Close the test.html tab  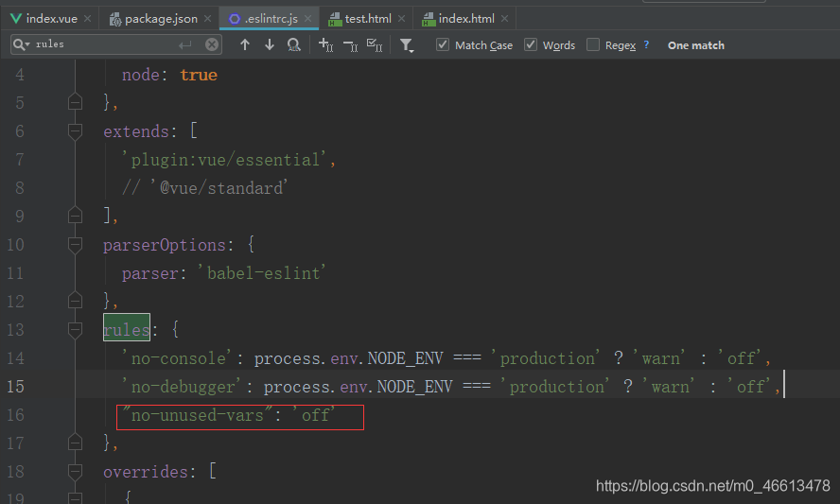click(401, 19)
